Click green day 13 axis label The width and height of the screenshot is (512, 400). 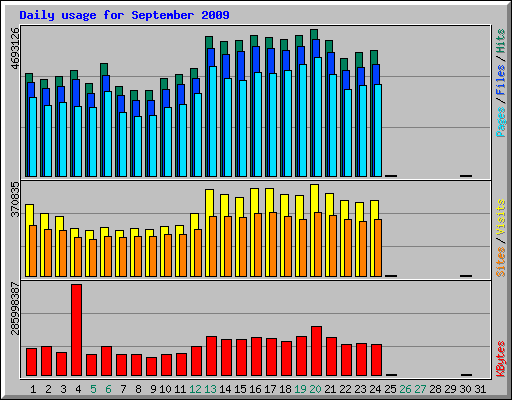210,389
